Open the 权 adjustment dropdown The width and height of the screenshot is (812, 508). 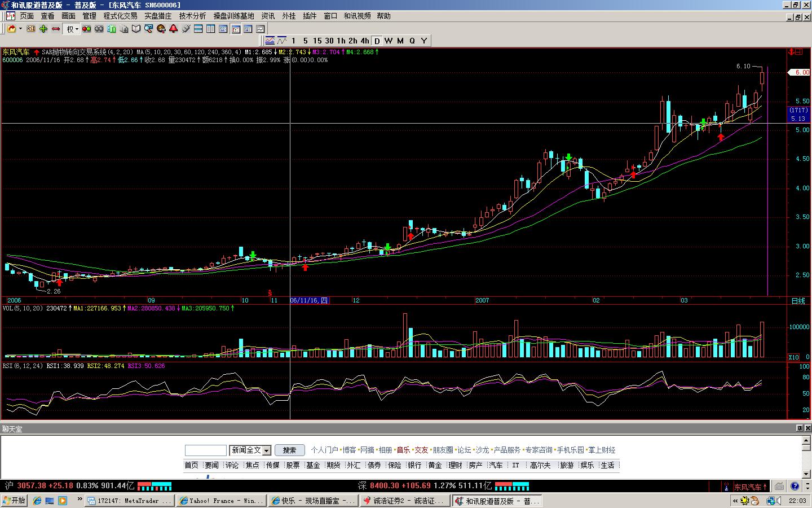72,29
